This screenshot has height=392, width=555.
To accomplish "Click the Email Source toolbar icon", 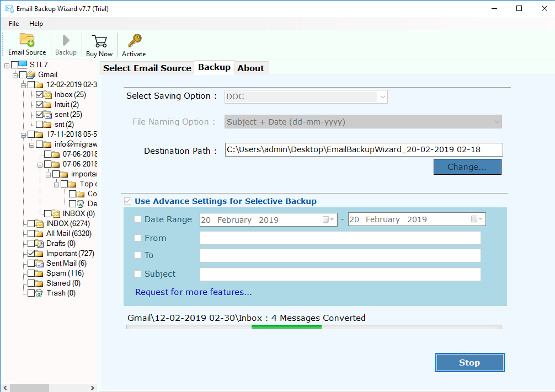I will [27, 40].
